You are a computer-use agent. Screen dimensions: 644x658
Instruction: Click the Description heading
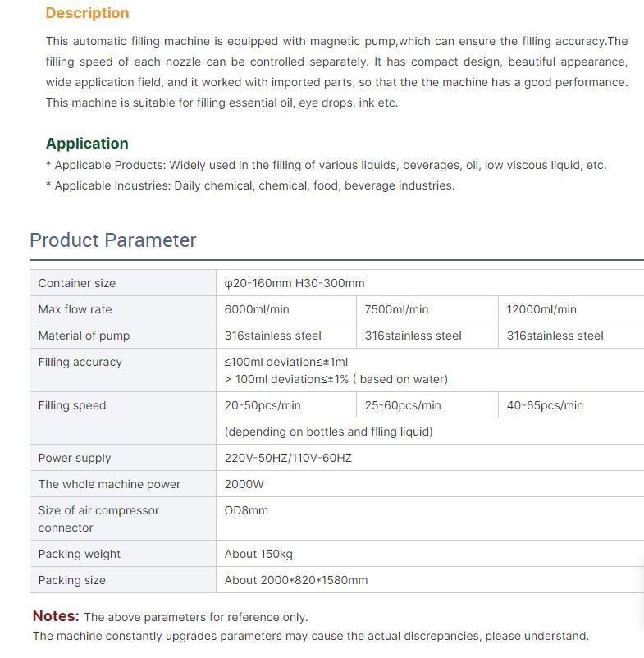87,13
